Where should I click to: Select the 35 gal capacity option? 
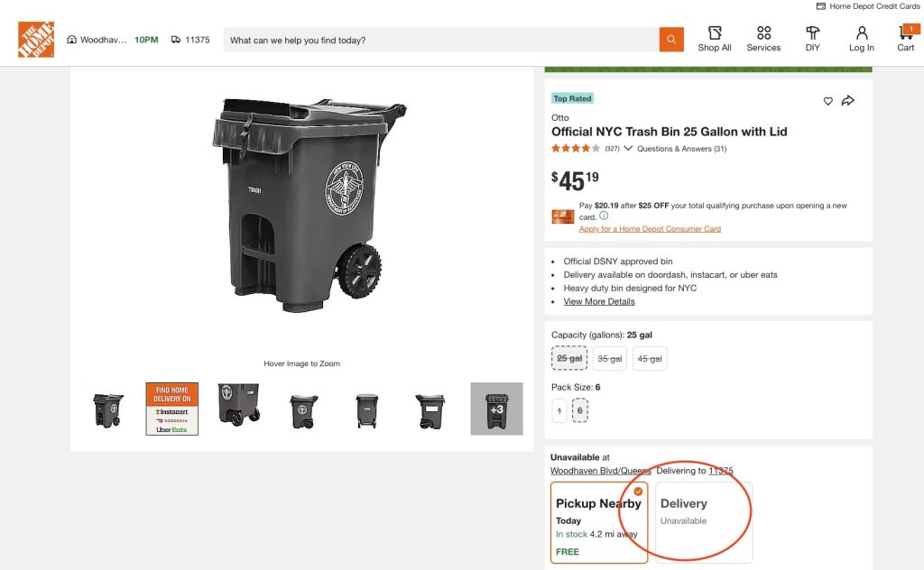coord(610,359)
